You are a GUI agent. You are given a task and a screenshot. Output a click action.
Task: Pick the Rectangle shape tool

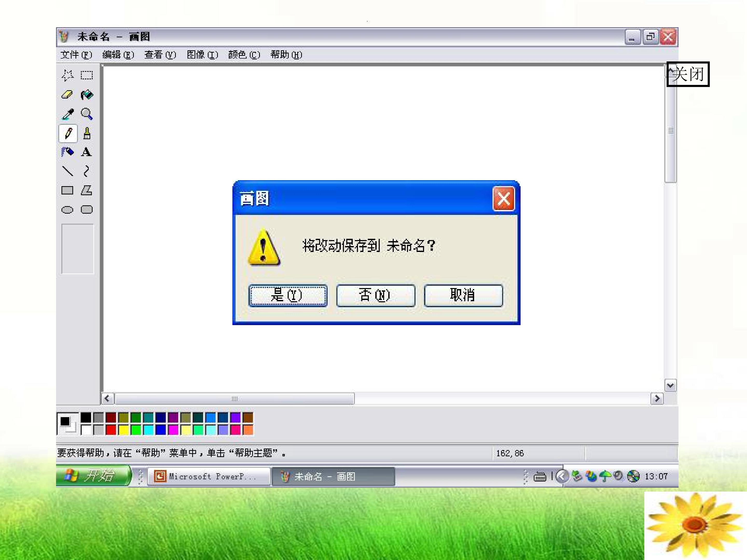[x=67, y=191]
